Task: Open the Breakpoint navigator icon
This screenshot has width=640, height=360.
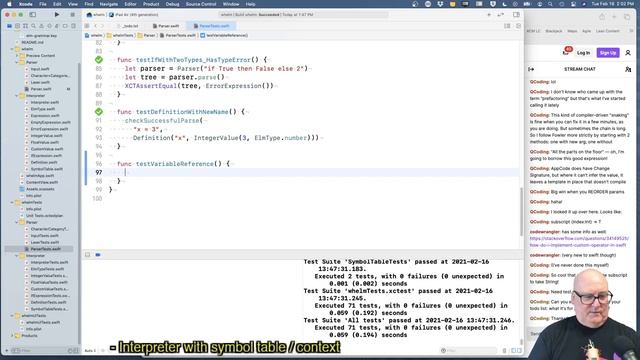Action: point(65,26)
